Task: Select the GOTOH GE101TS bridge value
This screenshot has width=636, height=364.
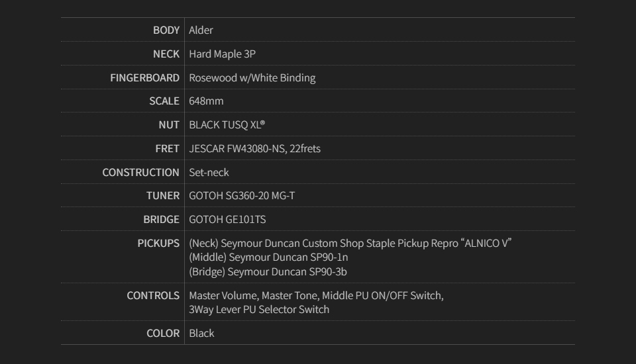Action: coord(227,219)
